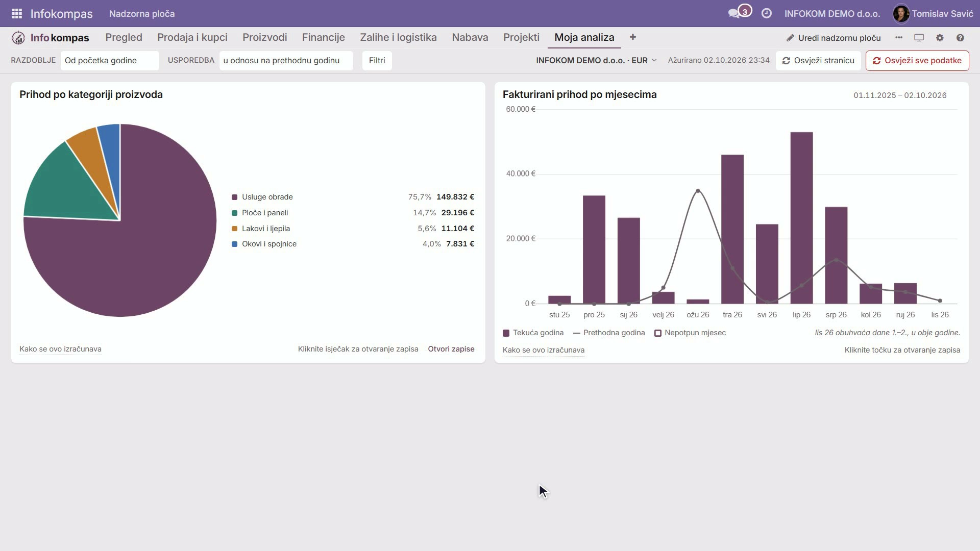Click refresh icon in Osvježi stranicu
The image size is (980, 551).
click(x=786, y=61)
